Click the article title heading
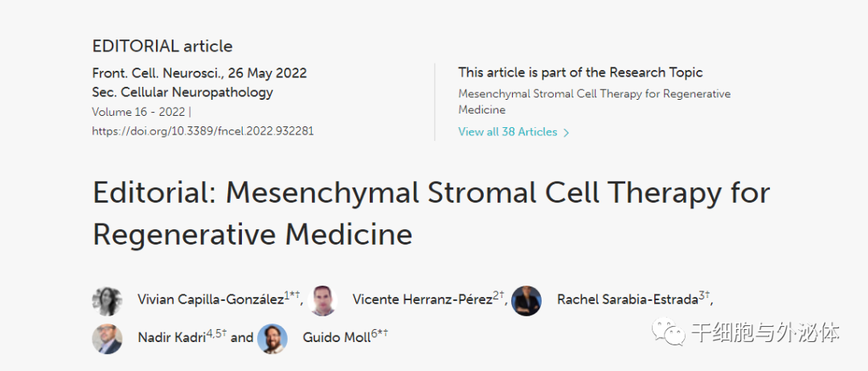The width and height of the screenshot is (868, 371). (x=431, y=213)
